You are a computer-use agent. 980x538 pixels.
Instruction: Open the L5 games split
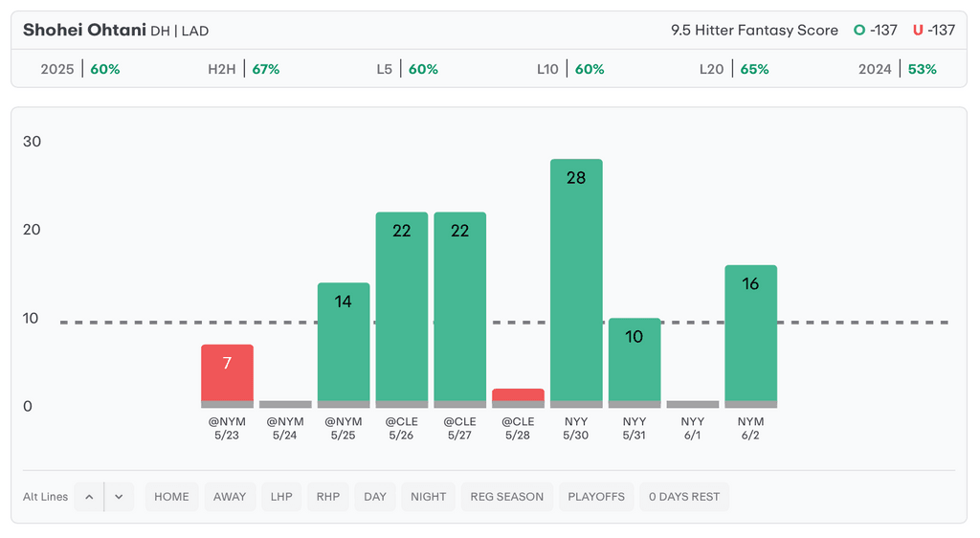coord(407,69)
